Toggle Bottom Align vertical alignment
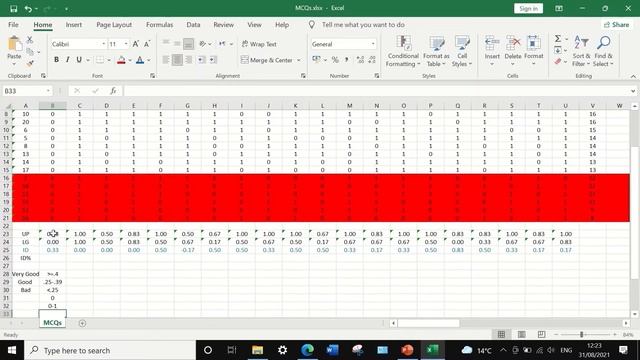 [188, 44]
